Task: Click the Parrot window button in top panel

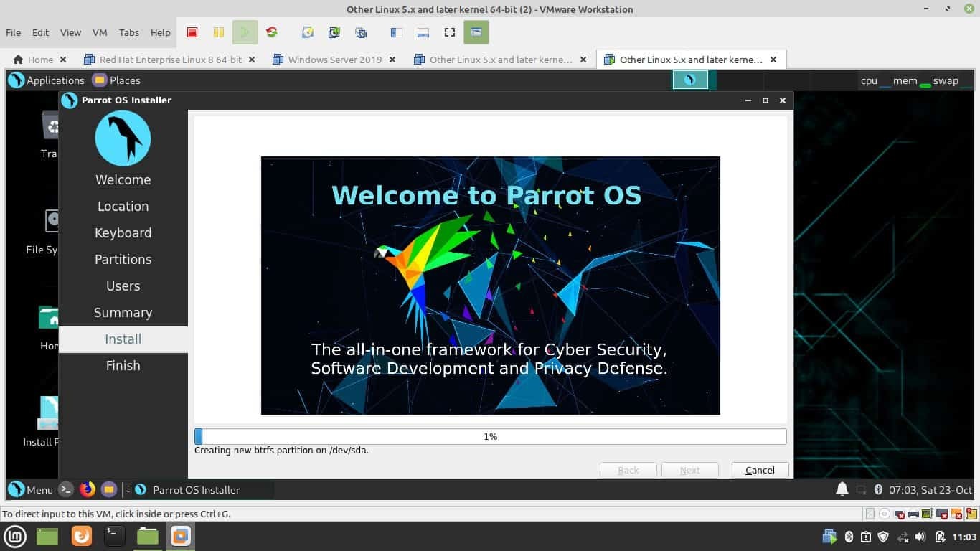Action: pos(690,80)
